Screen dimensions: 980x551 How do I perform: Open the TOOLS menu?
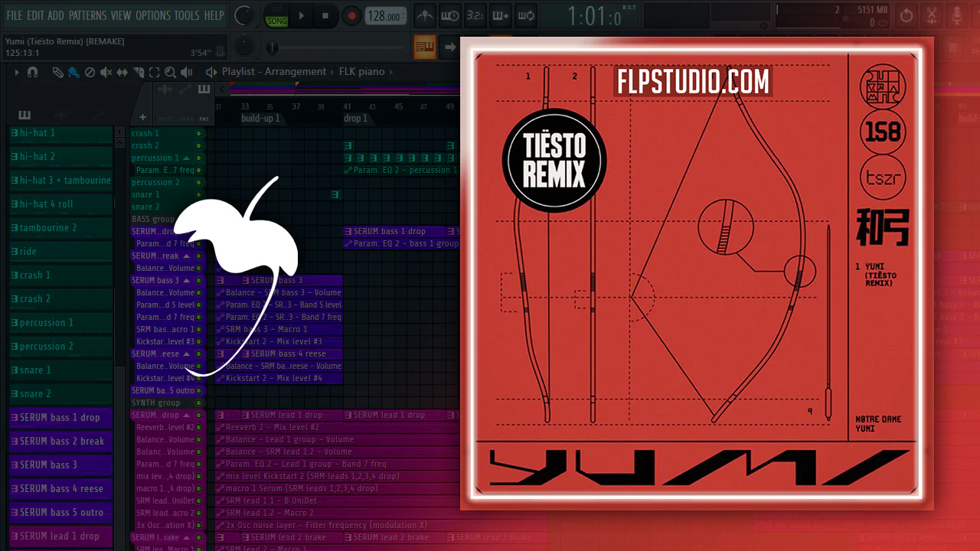click(187, 15)
